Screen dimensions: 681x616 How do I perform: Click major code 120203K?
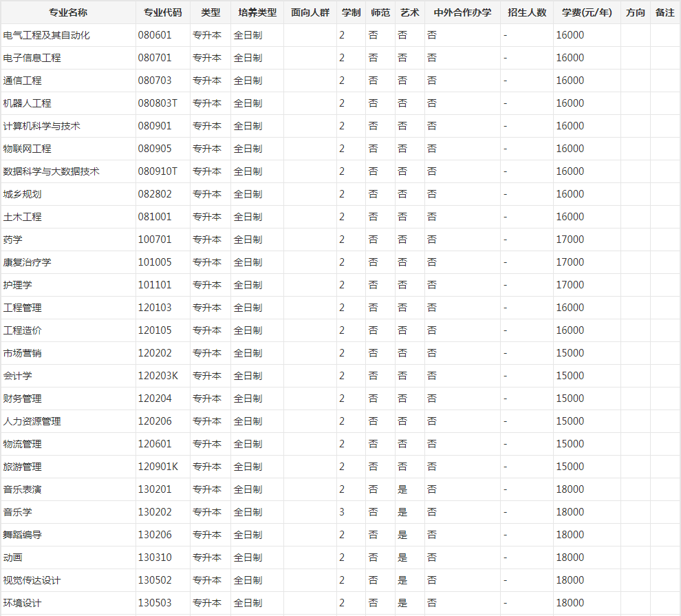point(158,376)
